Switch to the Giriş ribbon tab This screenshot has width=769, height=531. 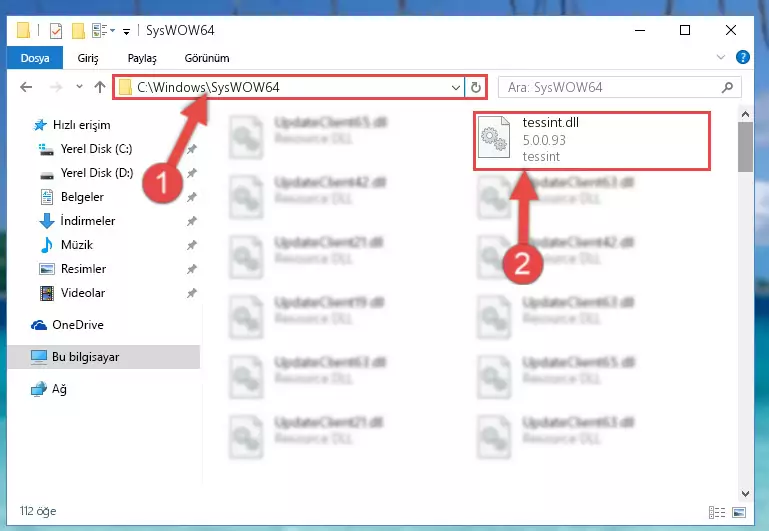88,58
